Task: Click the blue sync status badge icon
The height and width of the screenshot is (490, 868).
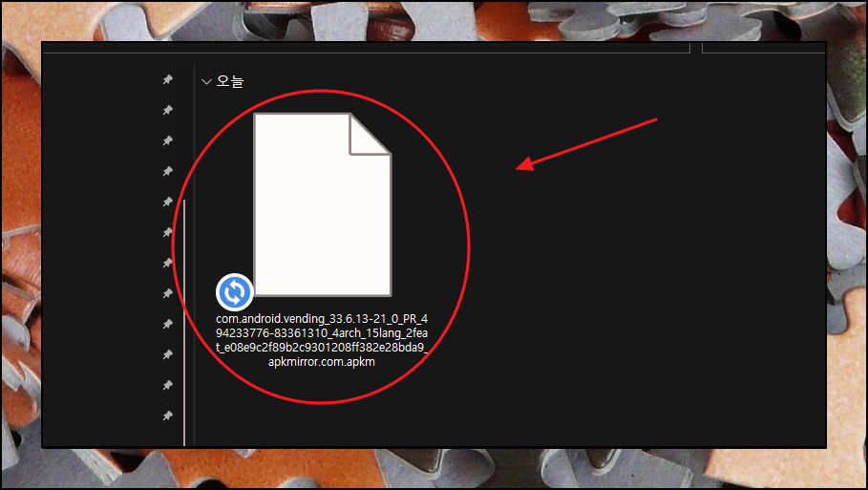Action: point(235,291)
